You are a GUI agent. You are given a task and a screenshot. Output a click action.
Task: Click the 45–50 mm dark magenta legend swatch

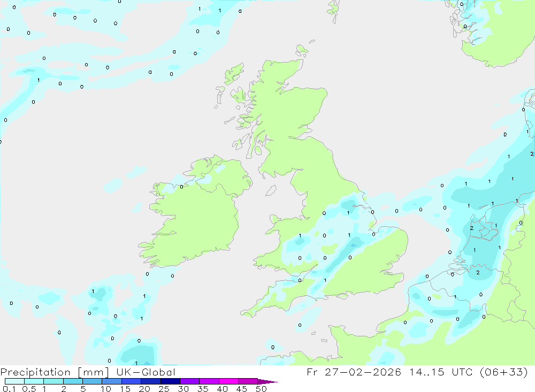coord(248,381)
